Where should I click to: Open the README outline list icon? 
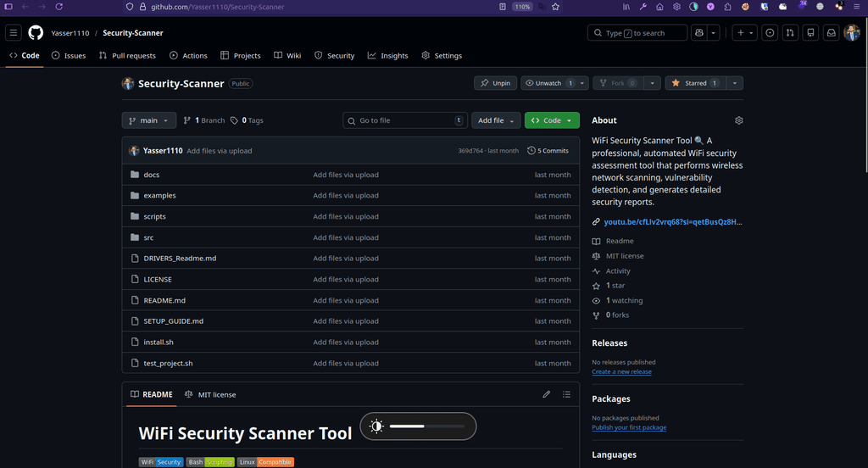click(x=567, y=394)
